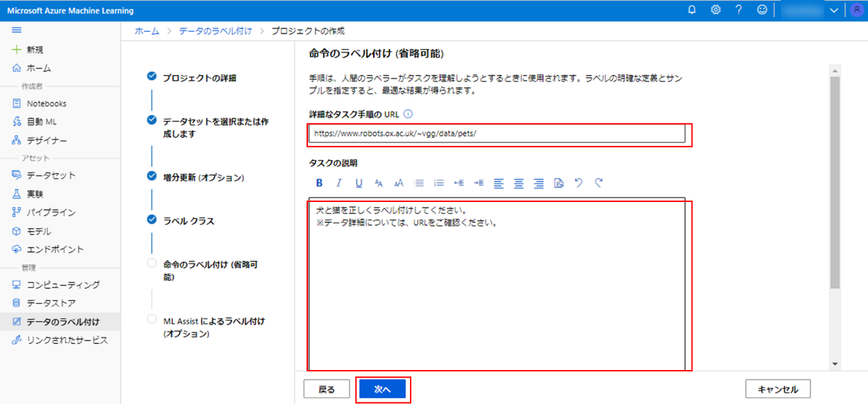This screenshot has width=868, height=404.
Task: Click the URL info tooltip icon
Action: click(408, 114)
